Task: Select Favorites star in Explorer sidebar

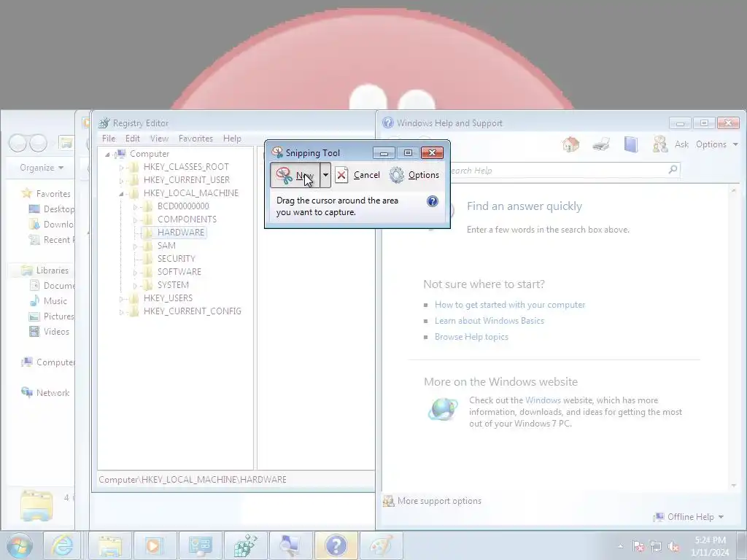Action: point(27,193)
